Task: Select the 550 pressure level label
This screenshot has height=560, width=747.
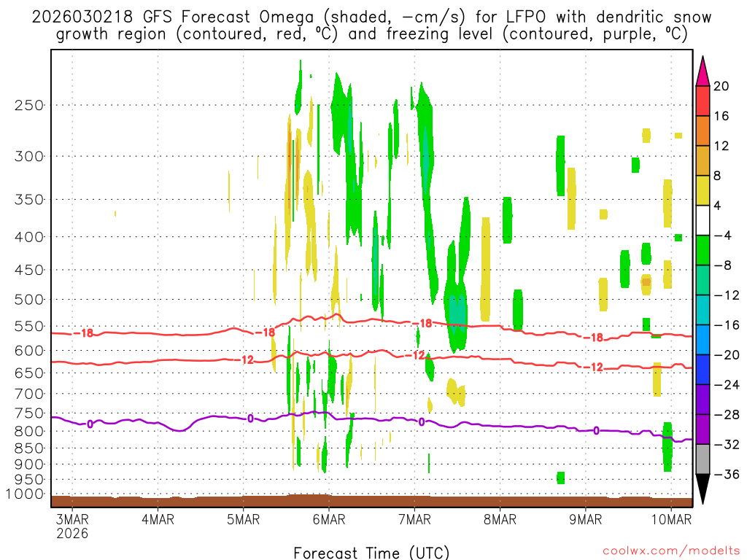Action: (x=29, y=326)
